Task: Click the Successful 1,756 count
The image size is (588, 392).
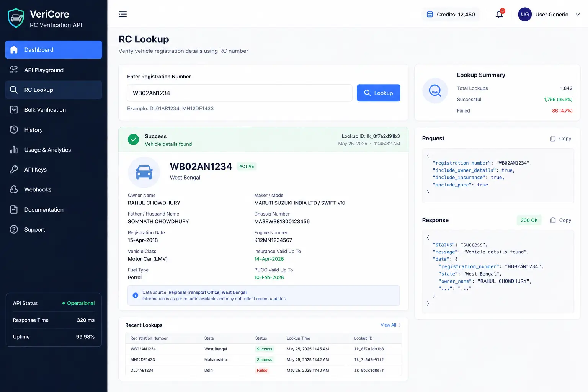Action: tap(558, 99)
